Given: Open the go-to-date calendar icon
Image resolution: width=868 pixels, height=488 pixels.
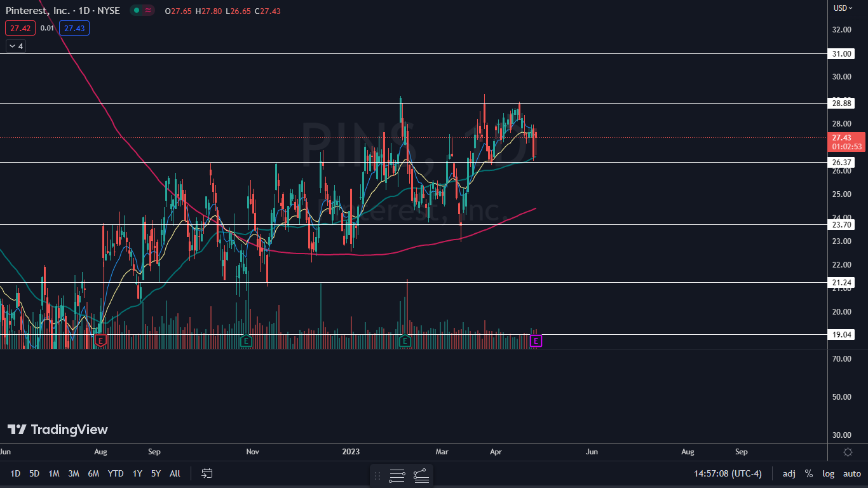Looking at the screenshot, I should 207,473.
